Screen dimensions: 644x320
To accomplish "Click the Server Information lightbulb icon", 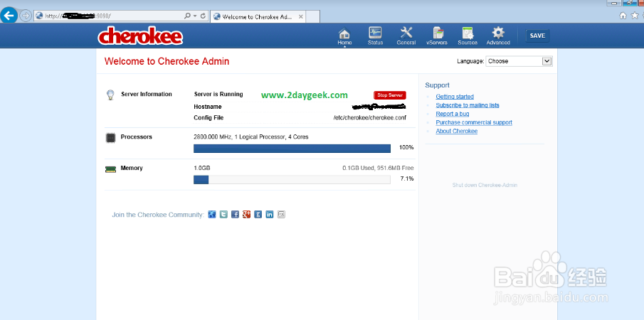I will 110,95.
